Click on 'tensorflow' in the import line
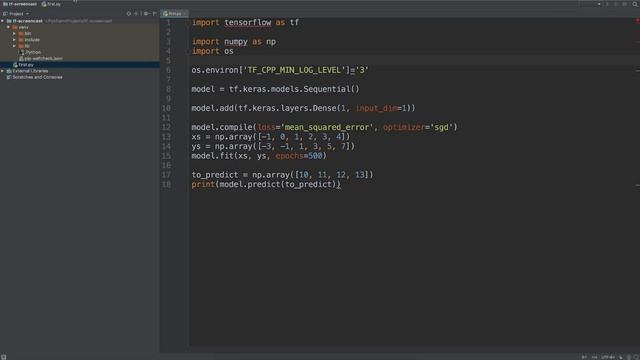The height and width of the screenshot is (360, 640). coord(248,22)
